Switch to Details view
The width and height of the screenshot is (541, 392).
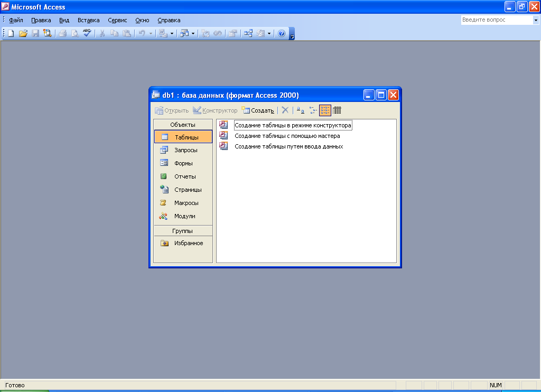click(337, 110)
